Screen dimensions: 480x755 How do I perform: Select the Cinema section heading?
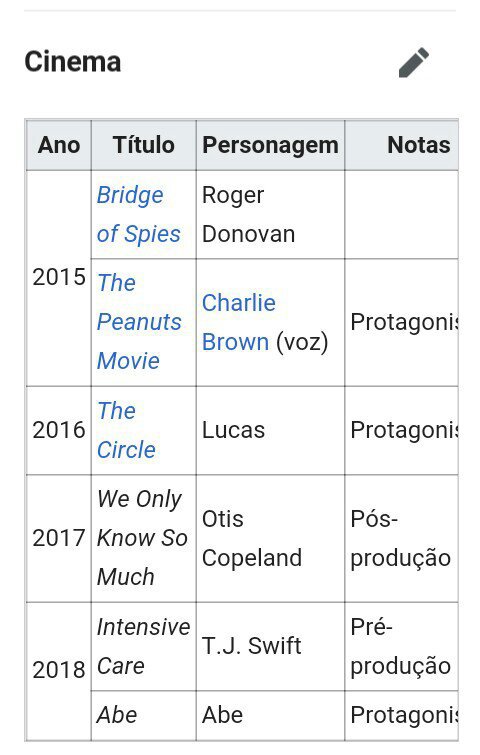(73, 62)
